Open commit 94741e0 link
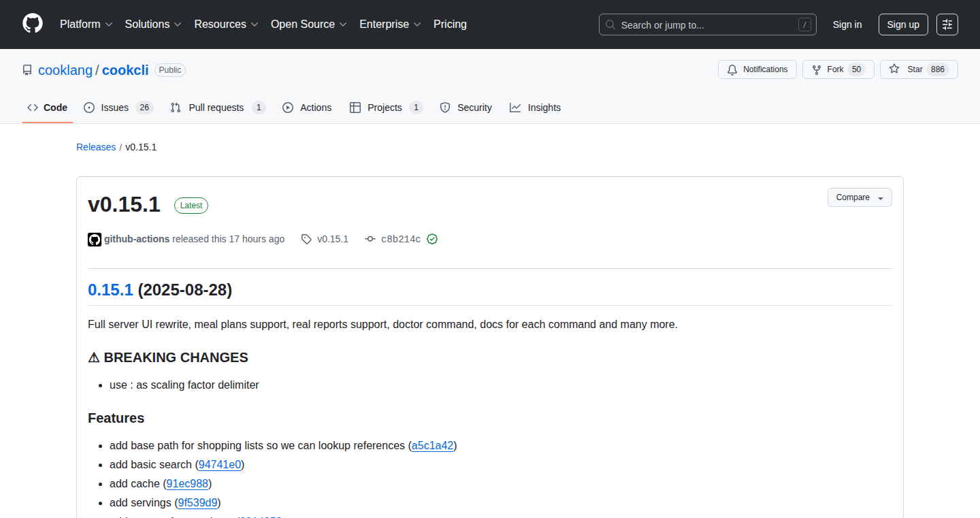This screenshot has height=518, width=980. tap(220, 465)
